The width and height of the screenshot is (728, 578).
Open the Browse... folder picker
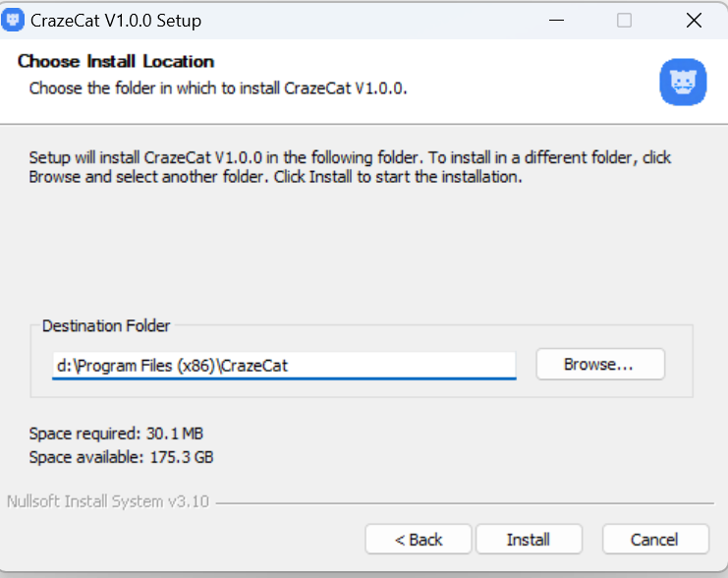(x=600, y=365)
